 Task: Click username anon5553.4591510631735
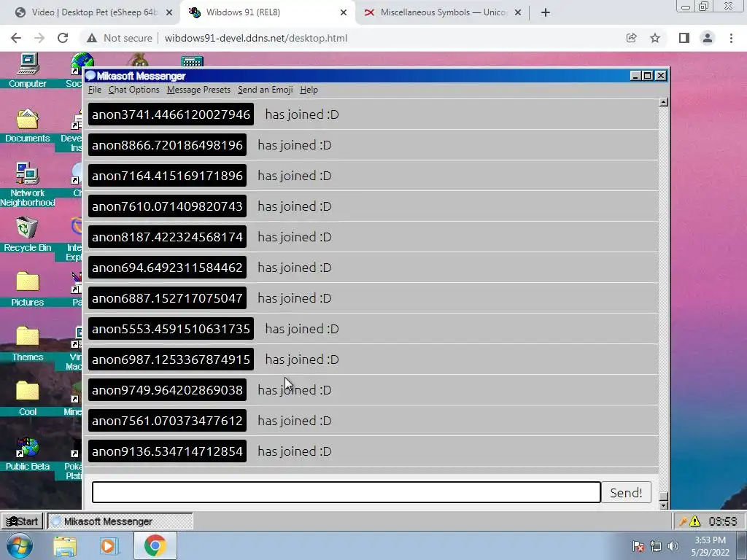pos(171,329)
